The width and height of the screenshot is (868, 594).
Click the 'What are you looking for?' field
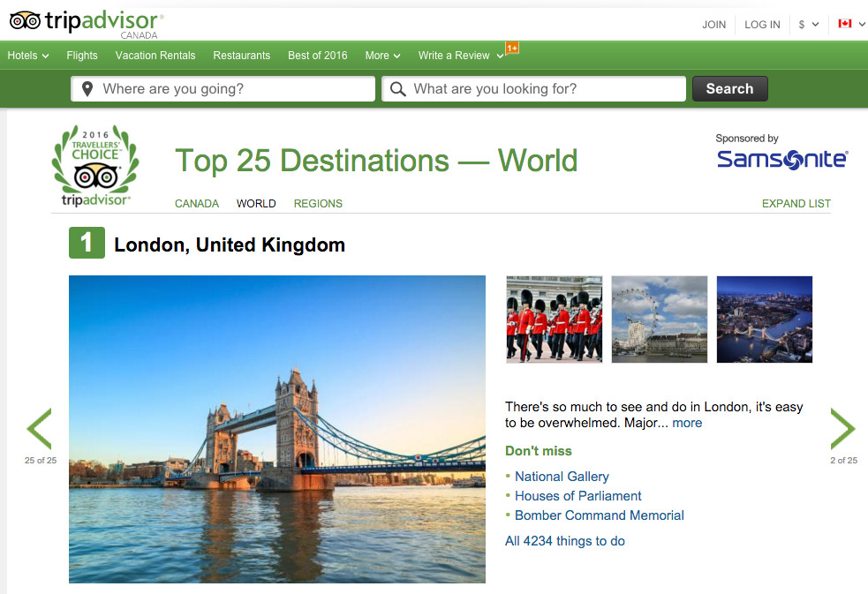[x=533, y=88]
